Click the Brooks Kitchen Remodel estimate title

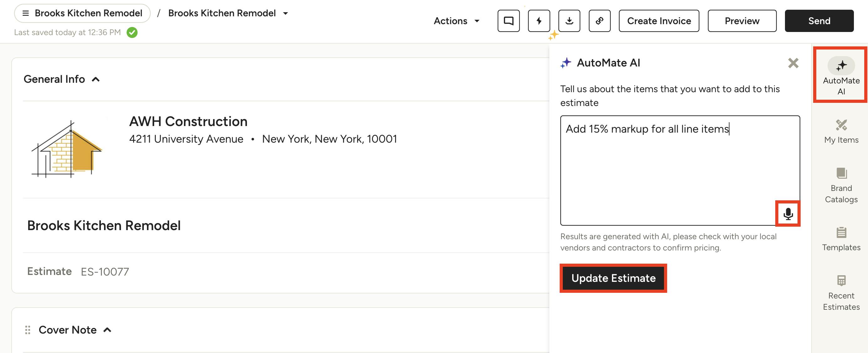[104, 225]
